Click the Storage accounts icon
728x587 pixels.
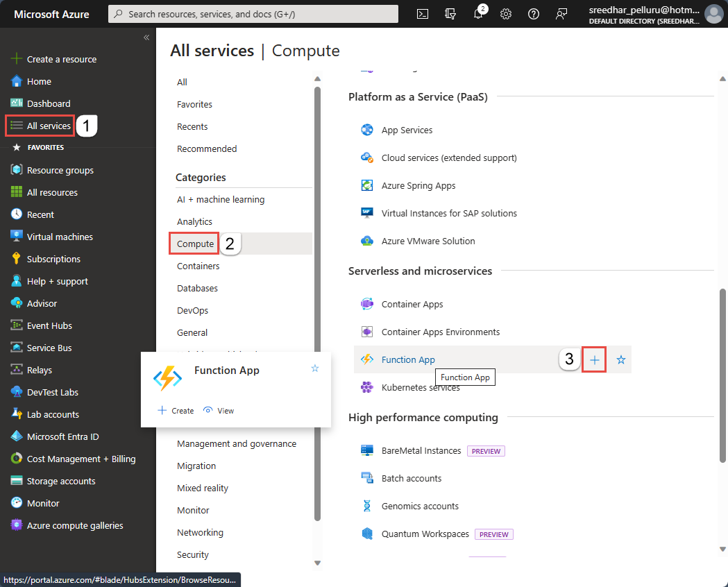pyautogui.click(x=16, y=481)
